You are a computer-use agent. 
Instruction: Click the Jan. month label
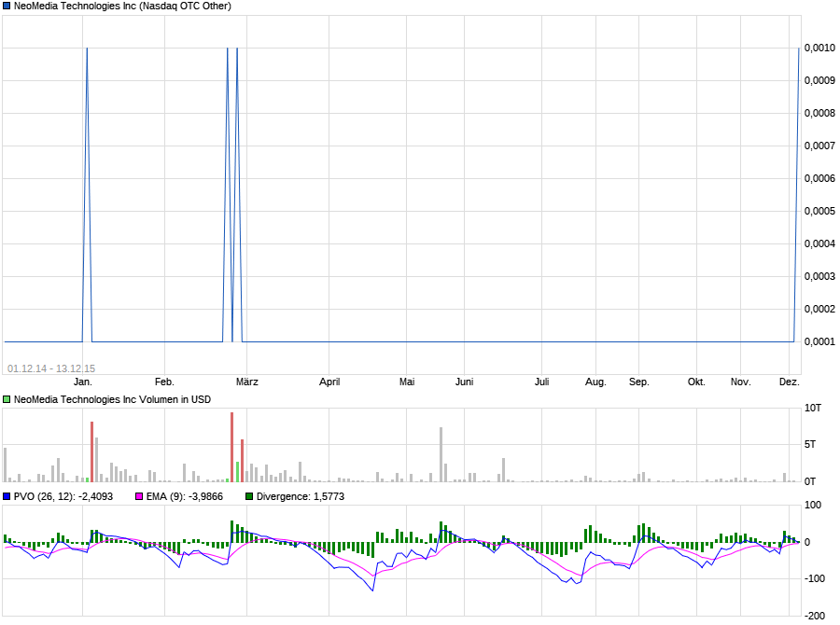(82, 382)
